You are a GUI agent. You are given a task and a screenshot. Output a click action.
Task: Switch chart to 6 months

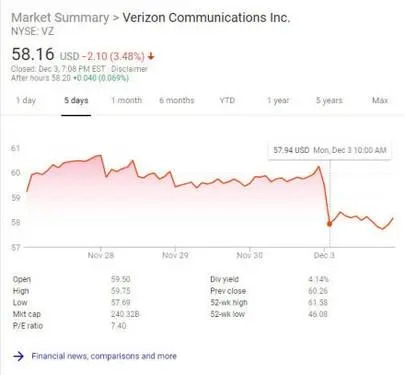[x=177, y=100]
